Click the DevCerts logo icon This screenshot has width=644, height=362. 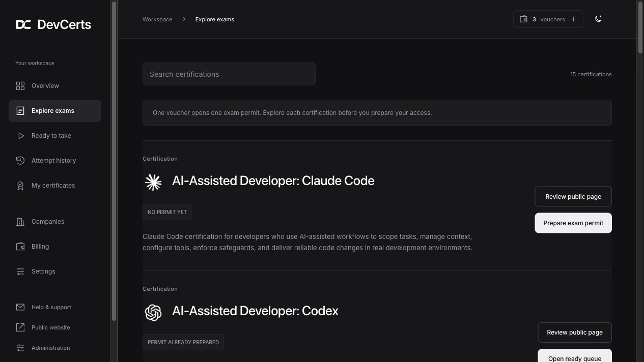23,24
